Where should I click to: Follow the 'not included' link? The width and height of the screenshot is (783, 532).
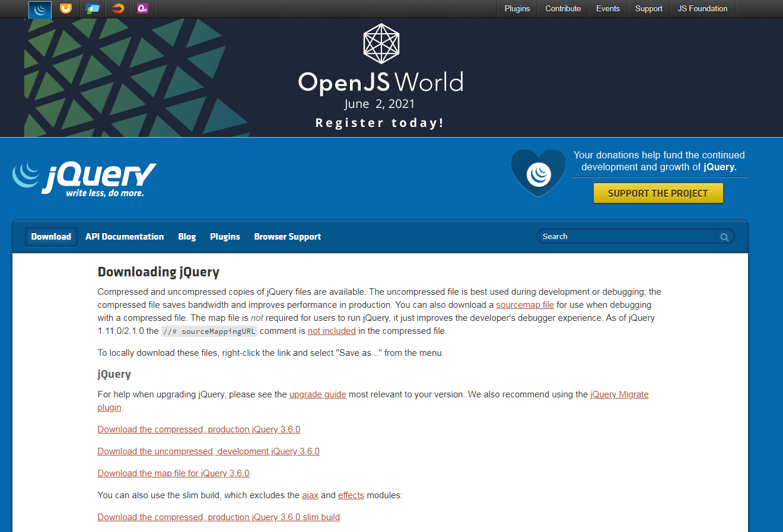pyautogui.click(x=332, y=331)
